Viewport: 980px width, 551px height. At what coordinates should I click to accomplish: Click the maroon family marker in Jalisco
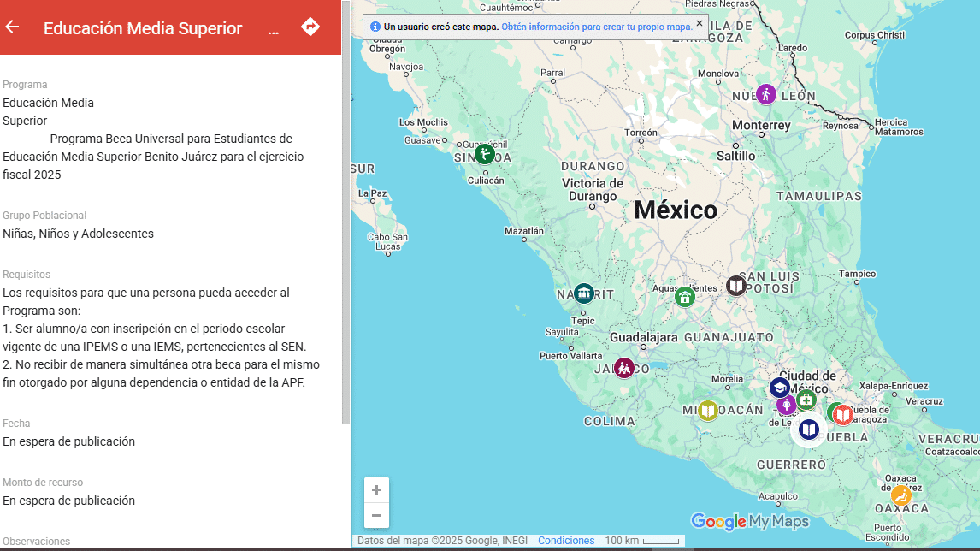click(624, 368)
